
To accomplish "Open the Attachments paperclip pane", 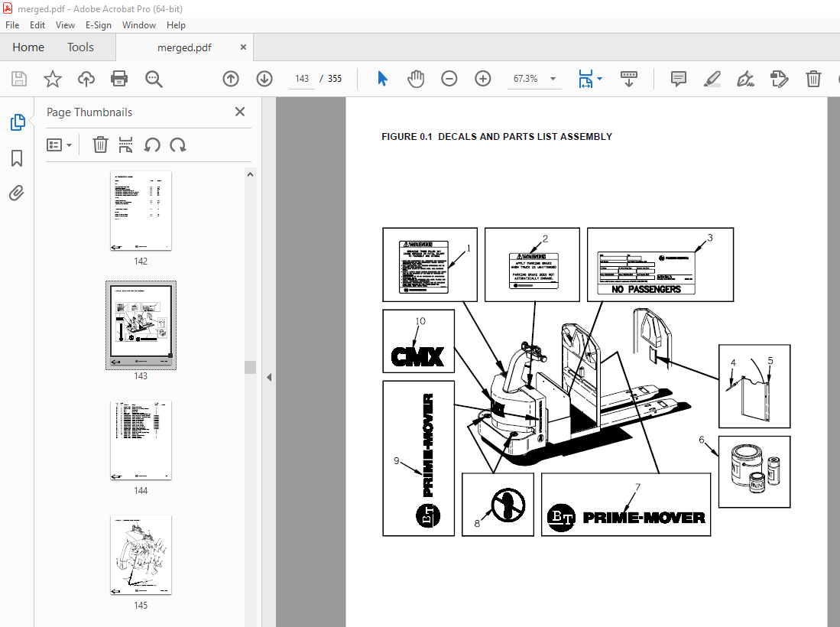I will click(x=17, y=193).
